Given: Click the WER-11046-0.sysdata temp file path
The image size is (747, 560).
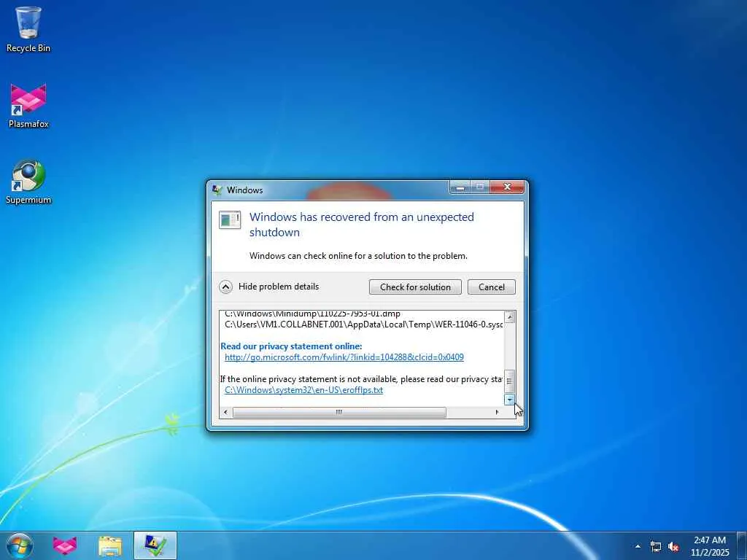Looking at the screenshot, I should pos(363,324).
